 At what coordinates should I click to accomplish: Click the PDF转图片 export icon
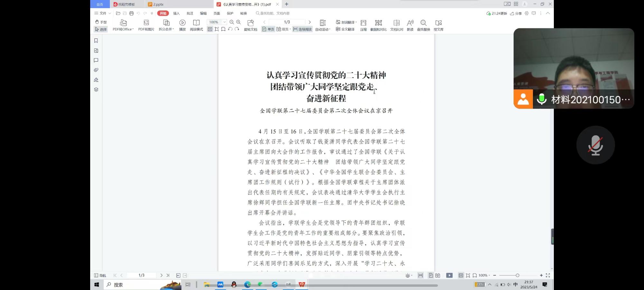(146, 23)
